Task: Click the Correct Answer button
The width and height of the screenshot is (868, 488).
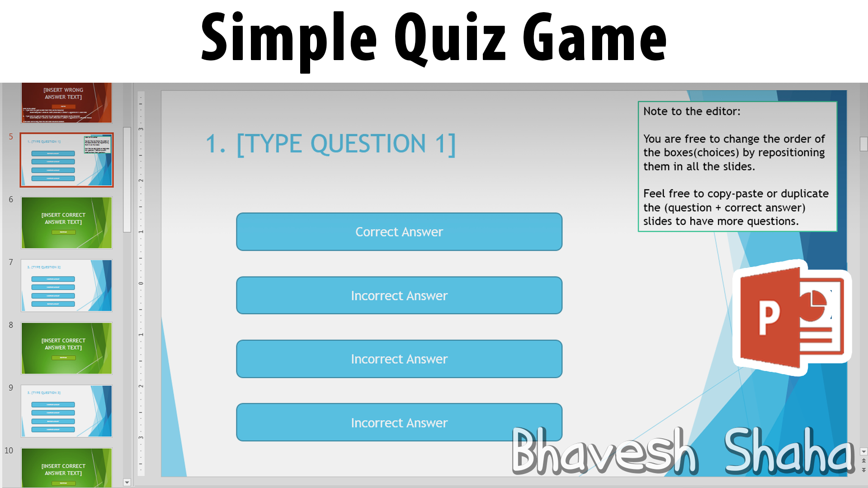Action: pyautogui.click(x=400, y=231)
